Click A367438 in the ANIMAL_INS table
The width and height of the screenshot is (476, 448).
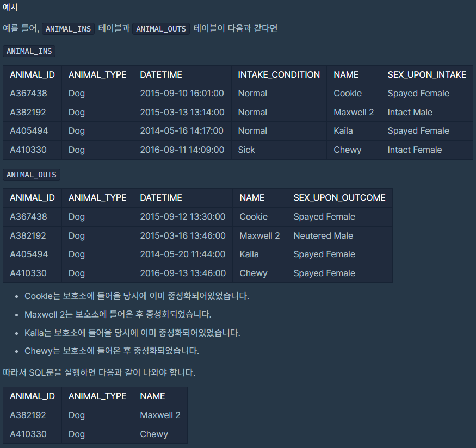point(28,94)
